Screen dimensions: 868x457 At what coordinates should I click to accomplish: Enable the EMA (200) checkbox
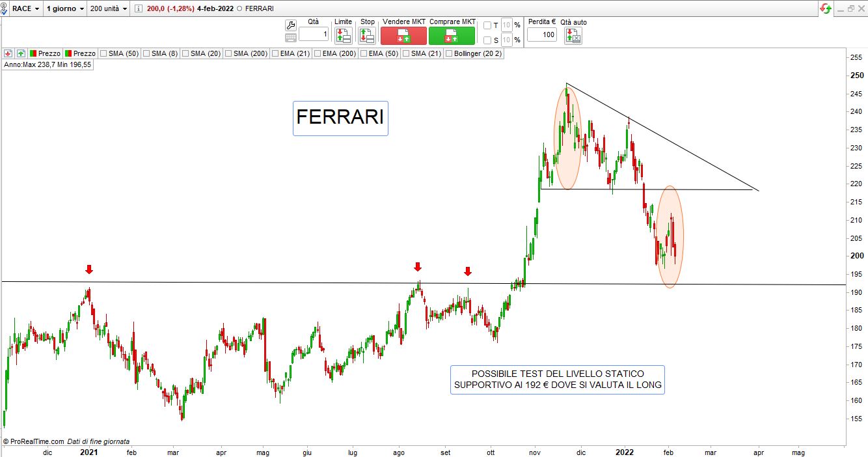318,53
